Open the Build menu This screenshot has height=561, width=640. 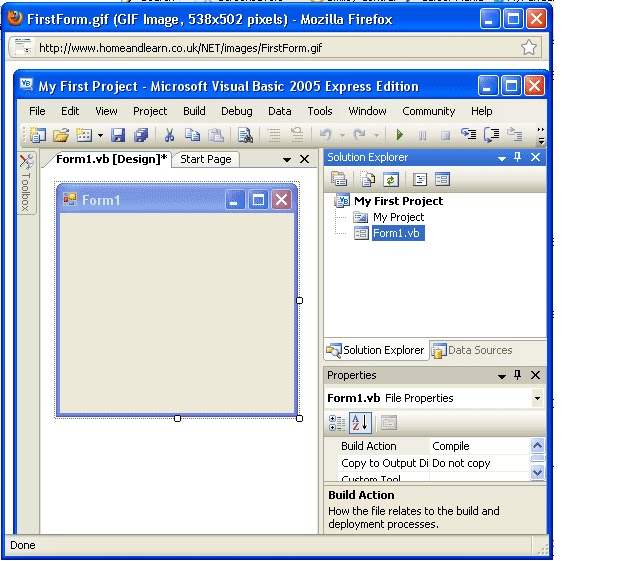194,111
